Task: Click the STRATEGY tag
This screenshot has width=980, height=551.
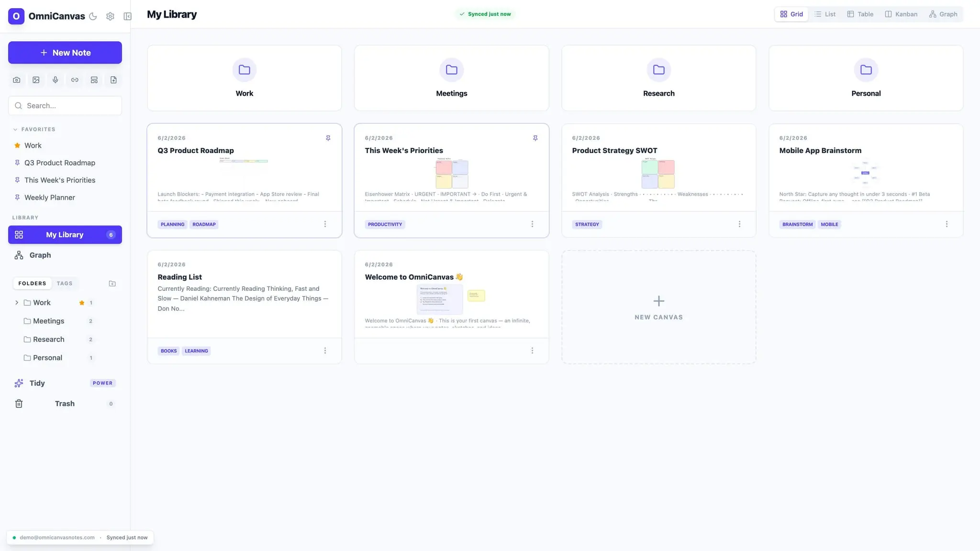Action: coord(587,224)
